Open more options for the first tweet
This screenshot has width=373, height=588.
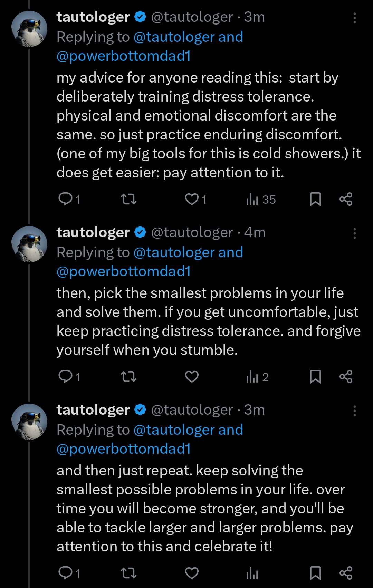(x=354, y=18)
